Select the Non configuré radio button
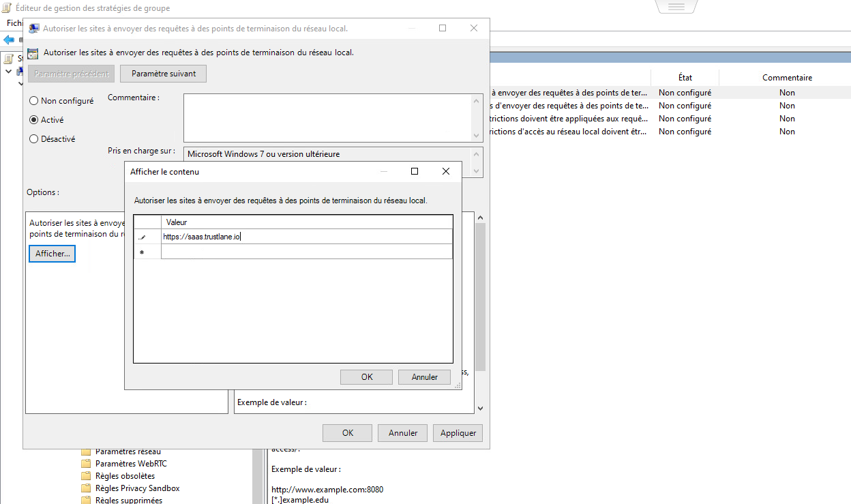Screen dimensions: 851x504 pyautogui.click(x=34, y=101)
